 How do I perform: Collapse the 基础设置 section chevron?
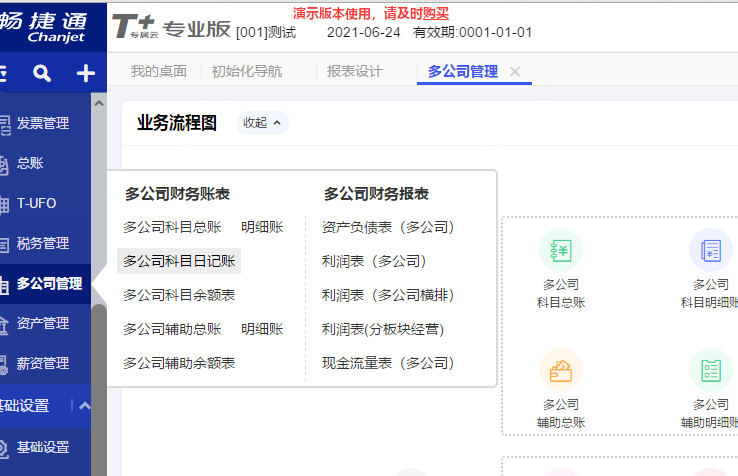(85, 405)
